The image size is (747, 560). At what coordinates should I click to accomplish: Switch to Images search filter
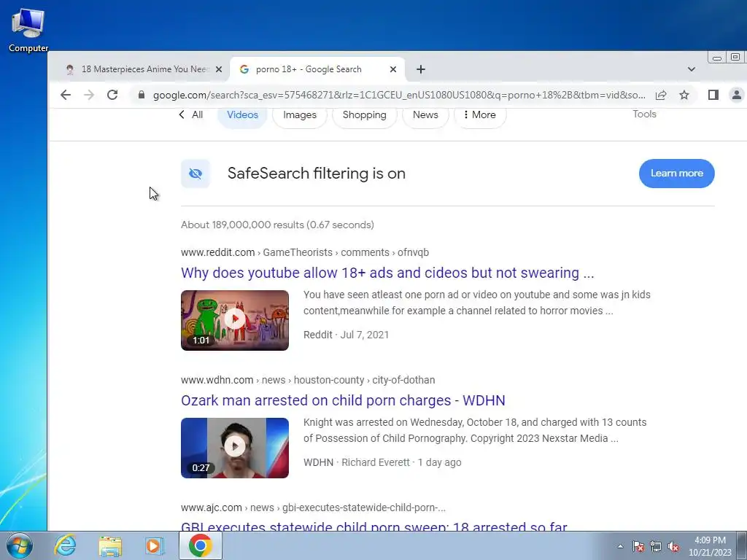pyautogui.click(x=300, y=114)
